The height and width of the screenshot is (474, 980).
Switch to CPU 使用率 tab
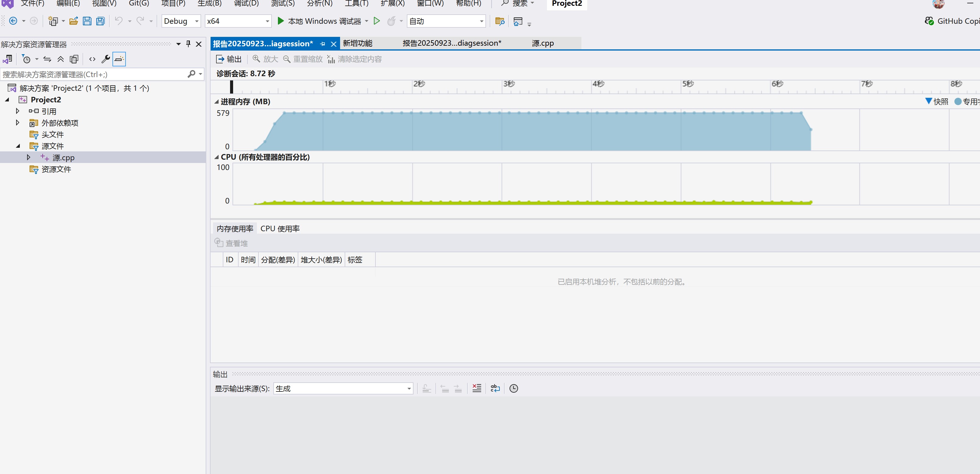[280, 229]
